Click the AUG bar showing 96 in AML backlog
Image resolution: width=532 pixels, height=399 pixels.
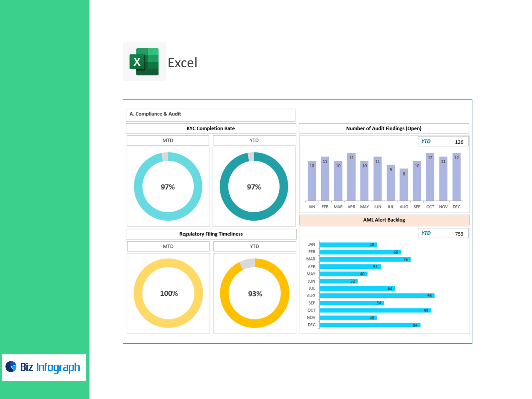click(x=377, y=296)
